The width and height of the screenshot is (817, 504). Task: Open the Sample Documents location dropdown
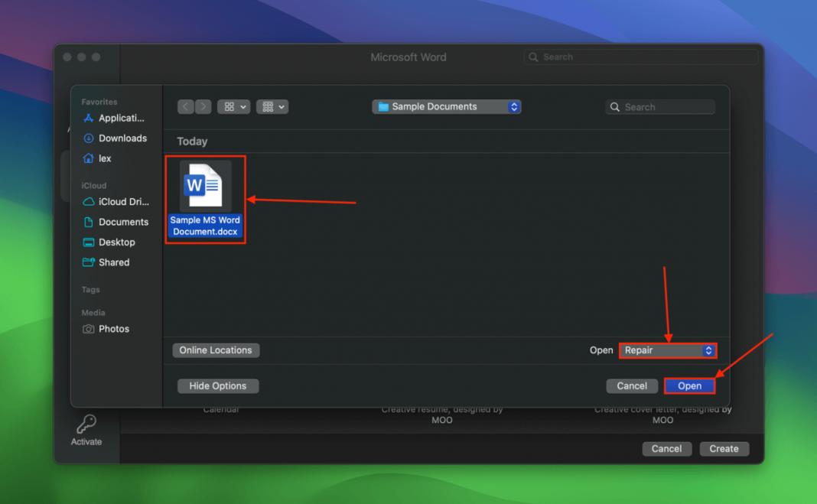(446, 106)
